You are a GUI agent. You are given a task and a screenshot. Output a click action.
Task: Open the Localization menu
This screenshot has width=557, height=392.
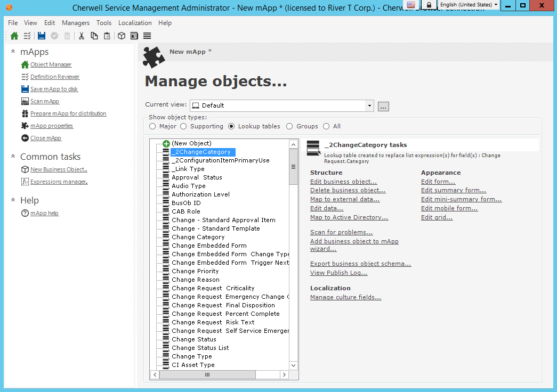[x=135, y=23]
